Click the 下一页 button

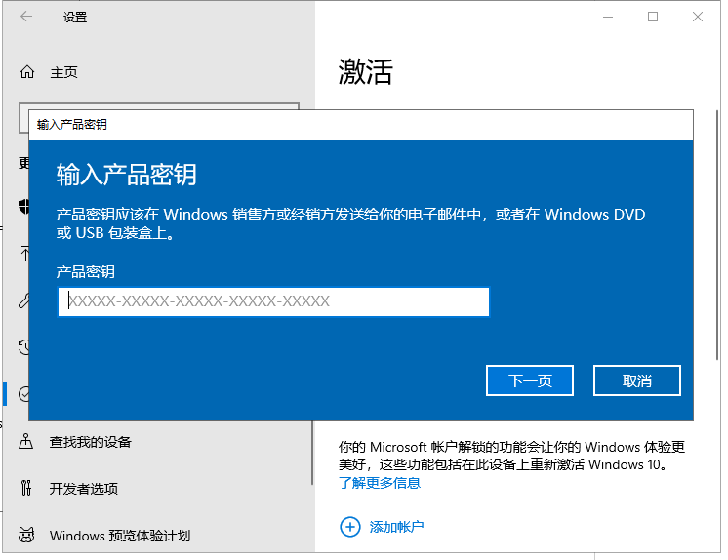point(529,380)
